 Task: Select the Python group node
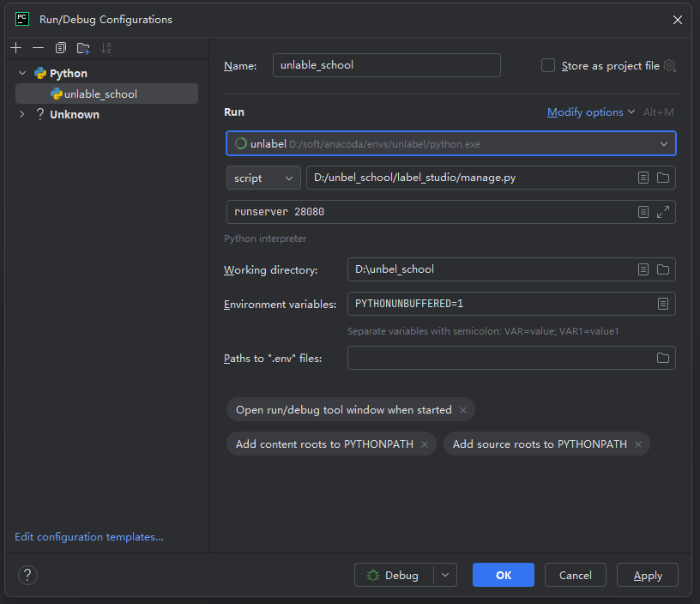pos(69,73)
